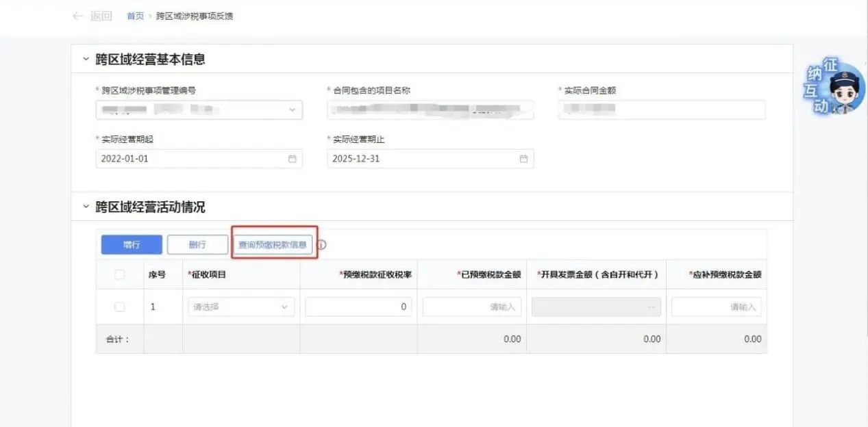Collapse the 跨区域经营活动情况 section

point(86,207)
